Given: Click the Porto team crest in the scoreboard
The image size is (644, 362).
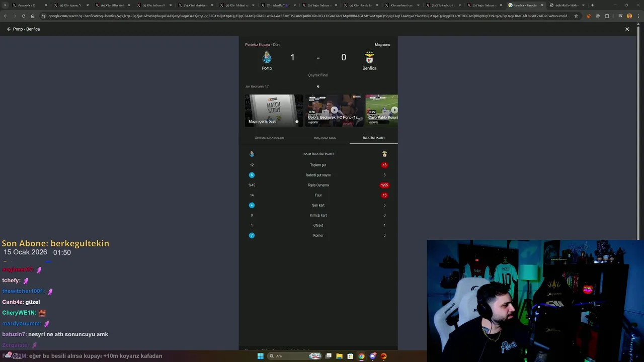Looking at the screenshot, I should click(267, 57).
